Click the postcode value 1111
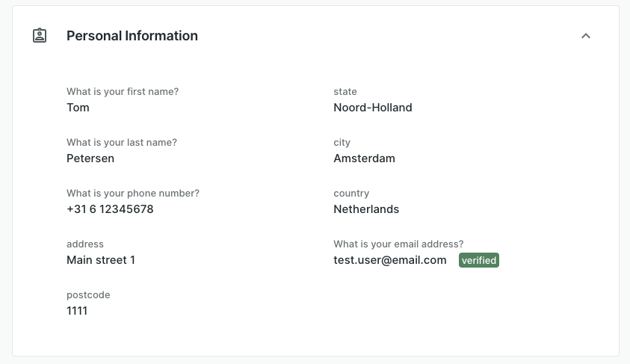The height and width of the screenshot is (364, 630). coord(77,311)
